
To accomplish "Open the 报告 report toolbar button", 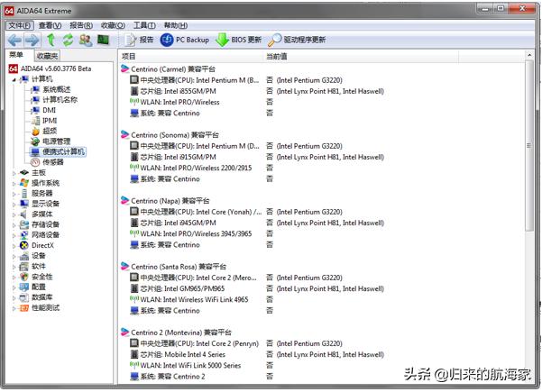I will coord(139,40).
